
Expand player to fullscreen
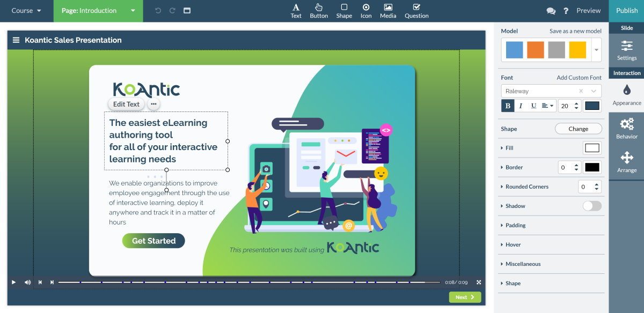479,282
